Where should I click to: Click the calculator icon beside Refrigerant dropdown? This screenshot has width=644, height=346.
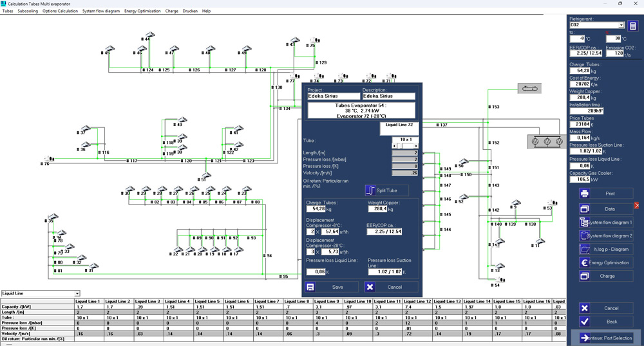633,26
